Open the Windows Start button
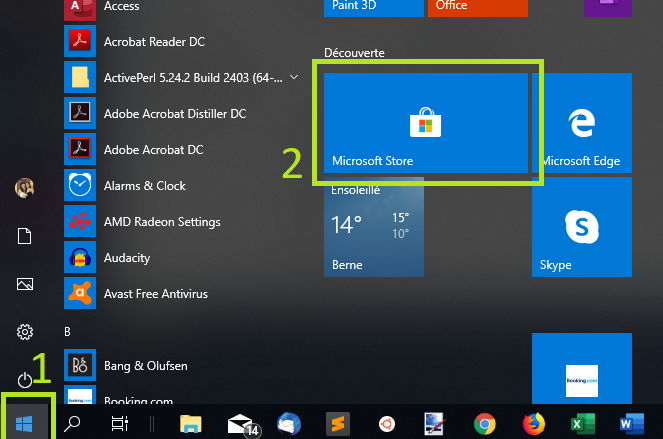 (x=24, y=424)
